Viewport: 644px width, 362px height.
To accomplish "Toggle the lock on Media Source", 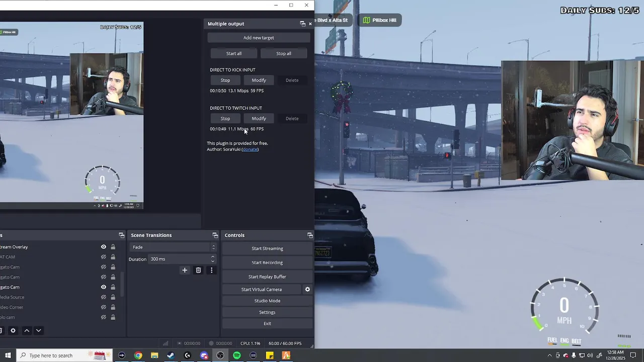I will pyautogui.click(x=113, y=297).
